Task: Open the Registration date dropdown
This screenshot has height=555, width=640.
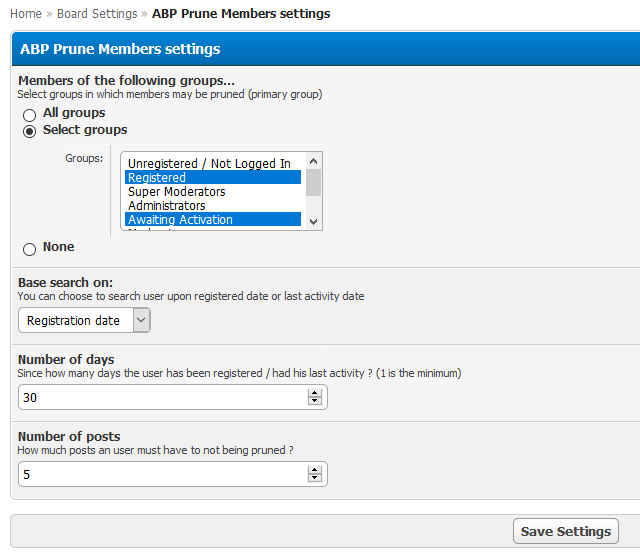Action: pos(84,320)
